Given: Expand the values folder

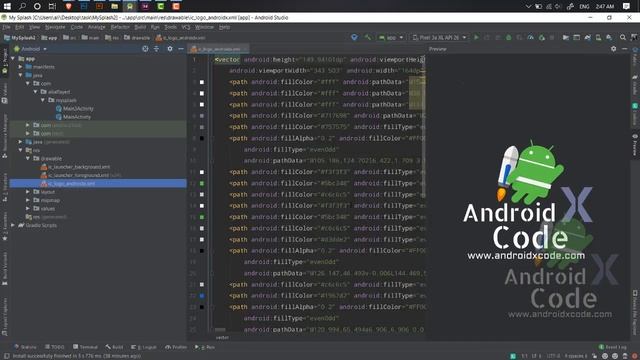Looking at the screenshot, I should [x=28, y=209].
